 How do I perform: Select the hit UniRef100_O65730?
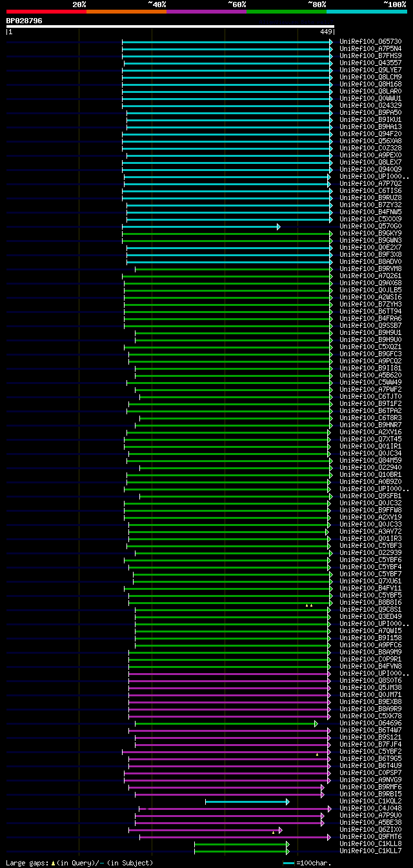point(371,41)
